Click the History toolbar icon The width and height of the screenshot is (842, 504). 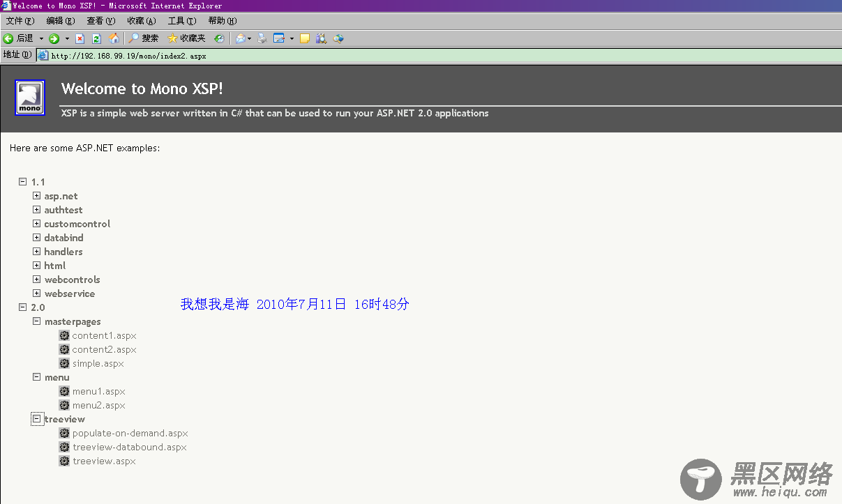[x=219, y=38]
